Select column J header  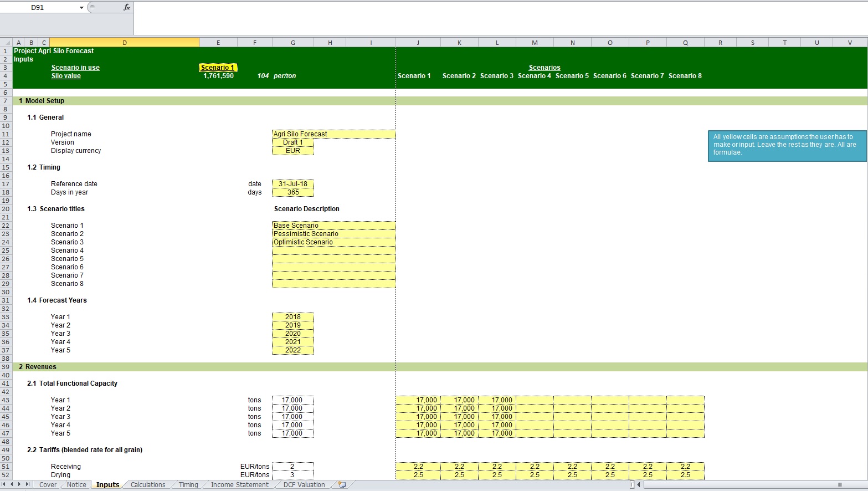click(418, 43)
